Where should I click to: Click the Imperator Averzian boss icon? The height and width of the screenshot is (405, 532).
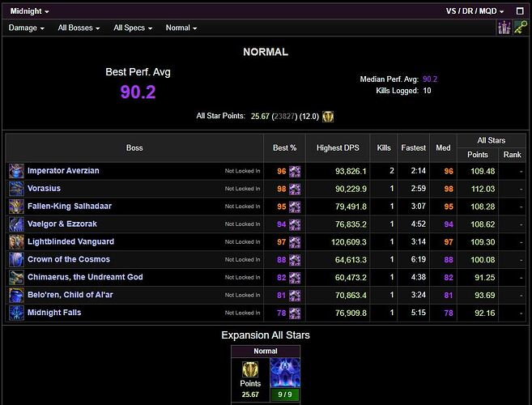[x=16, y=171]
